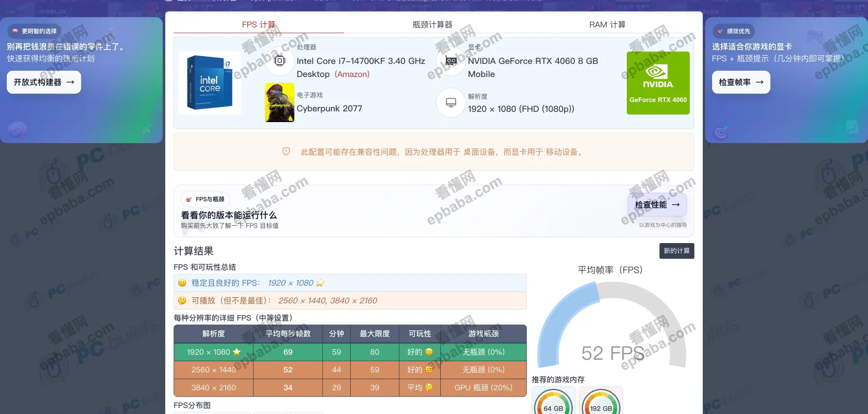Click the FPS与瓶颈 badge
This screenshot has height=414, width=868.
pyautogui.click(x=205, y=199)
